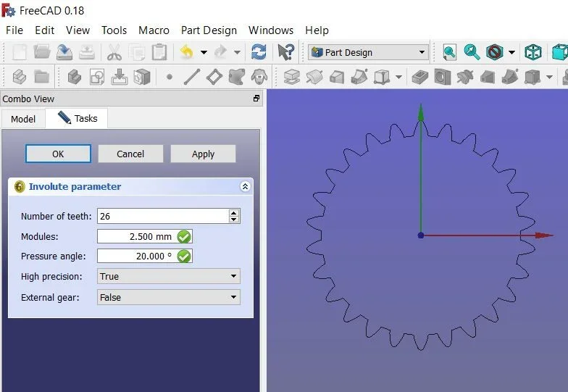Image resolution: width=568 pixels, height=392 pixels.
Task: Click the Redo arrow icon
Action: pyautogui.click(x=220, y=52)
